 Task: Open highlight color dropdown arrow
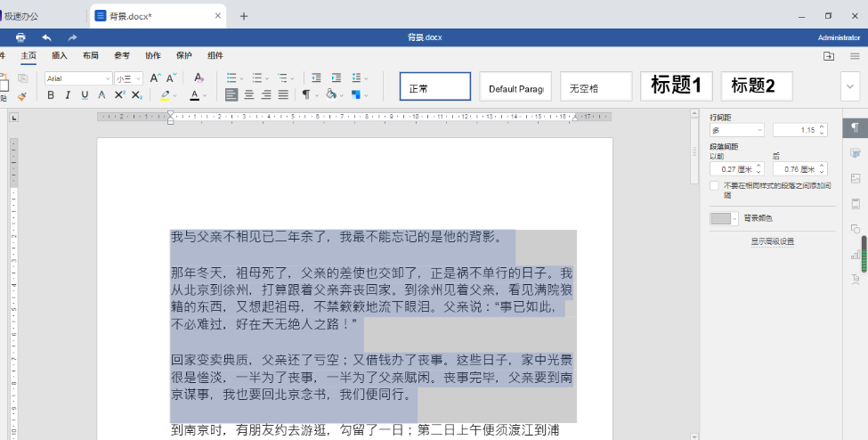174,96
